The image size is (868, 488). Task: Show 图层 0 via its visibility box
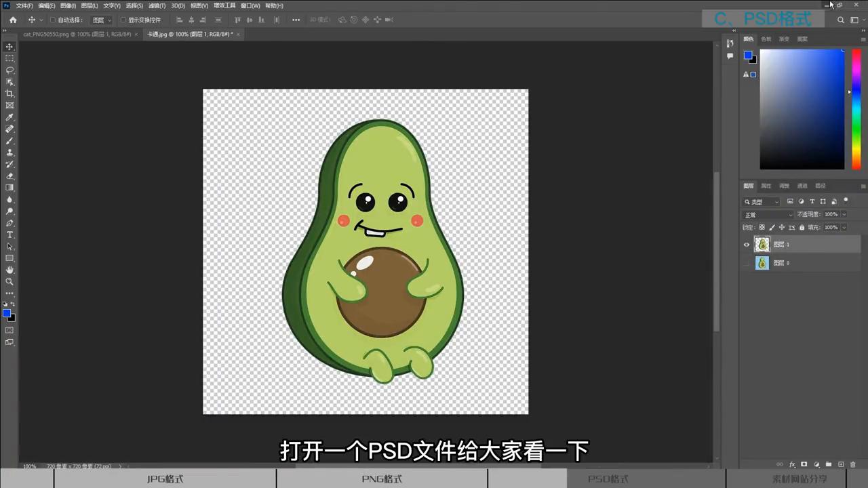point(747,263)
